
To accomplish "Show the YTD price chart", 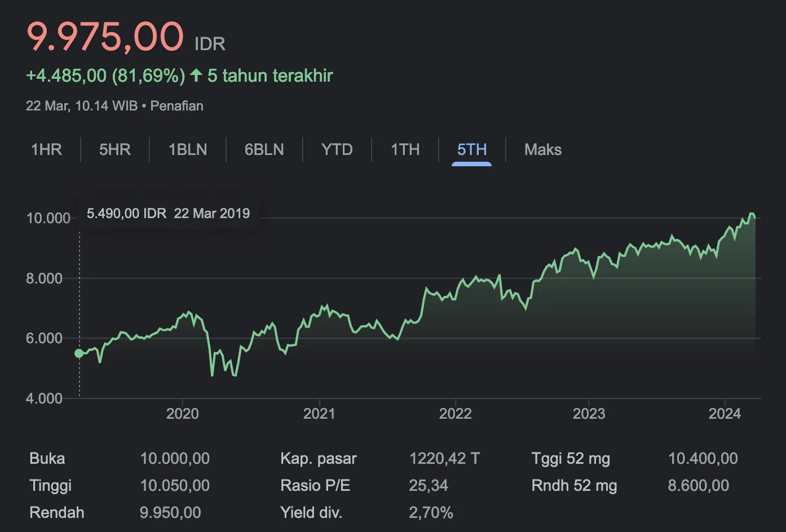I will click(x=337, y=149).
